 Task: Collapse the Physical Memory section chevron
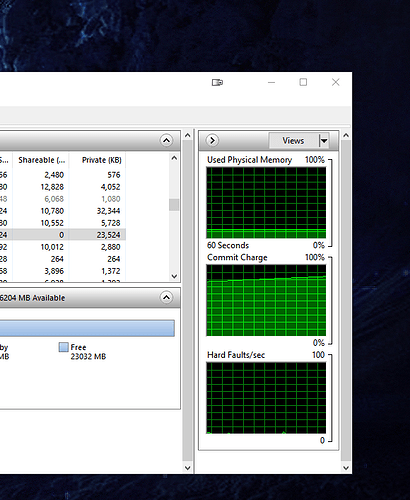(x=166, y=297)
